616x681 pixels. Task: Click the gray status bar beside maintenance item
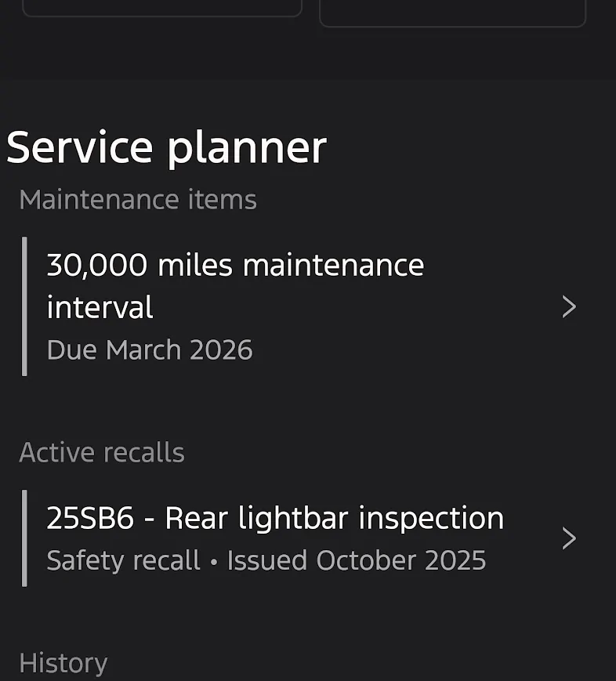[24, 306]
